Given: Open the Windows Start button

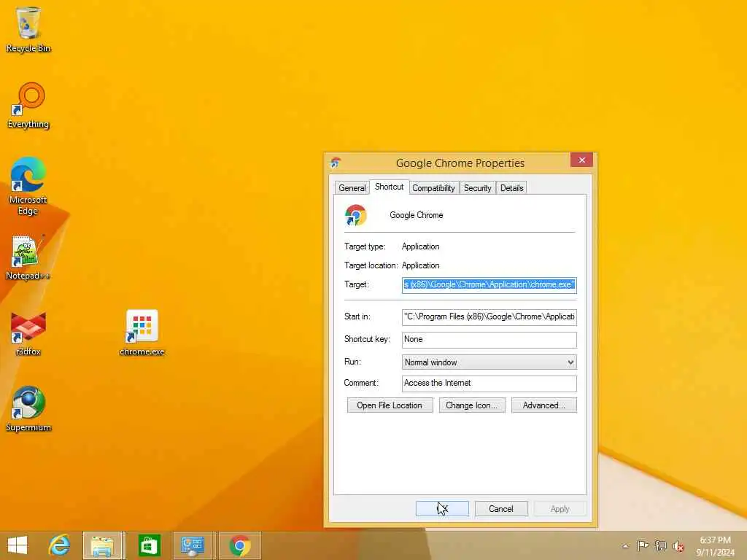Looking at the screenshot, I should (x=18, y=545).
